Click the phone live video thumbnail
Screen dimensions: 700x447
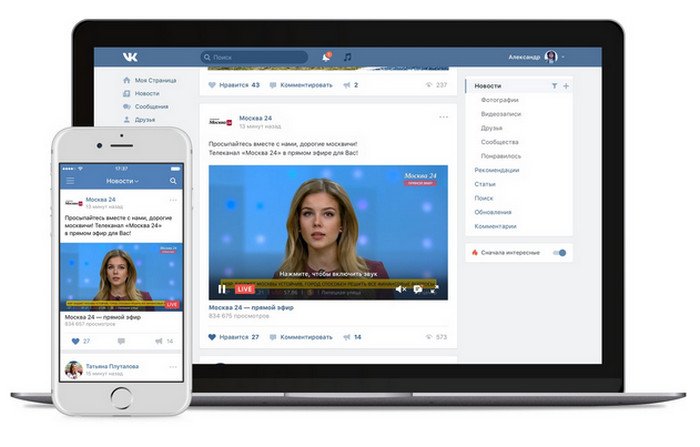pyautogui.click(x=121, y=277)
